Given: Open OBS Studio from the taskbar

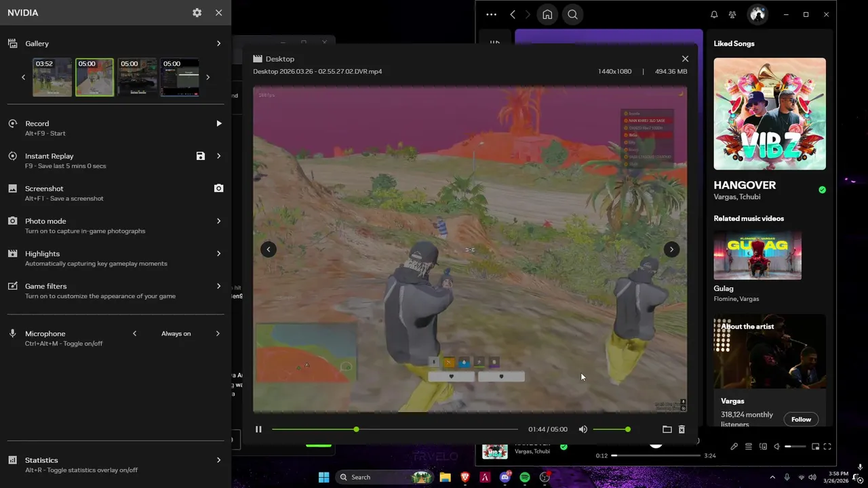Looking at the screenshot, I should click(x=545, y=477).
